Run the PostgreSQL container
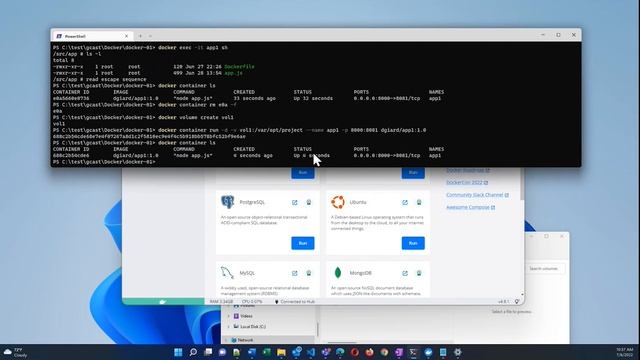The width and height of the screenshot is (640, 360). pos(303,243)
